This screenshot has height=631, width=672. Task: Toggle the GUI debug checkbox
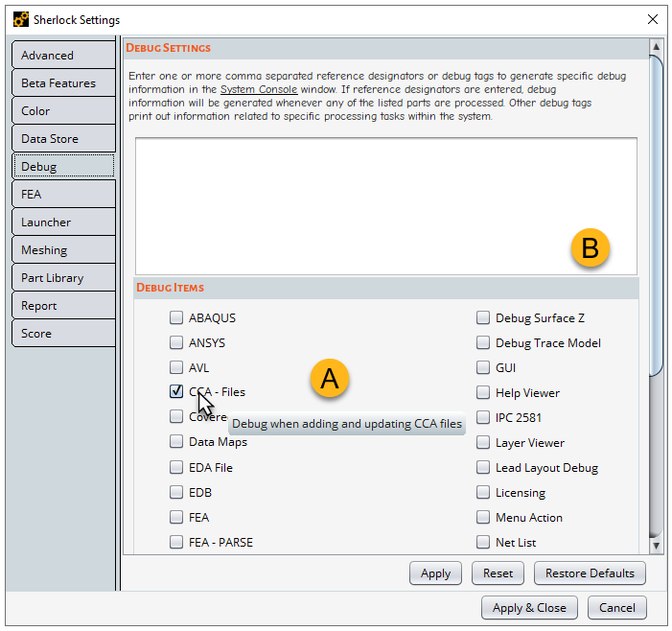(483, 367)
